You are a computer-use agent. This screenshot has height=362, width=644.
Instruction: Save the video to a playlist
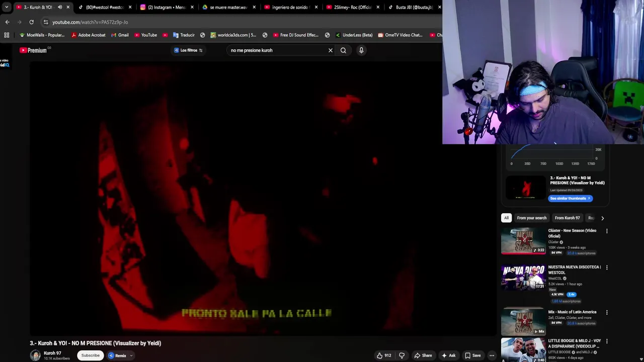coord(473,355)
